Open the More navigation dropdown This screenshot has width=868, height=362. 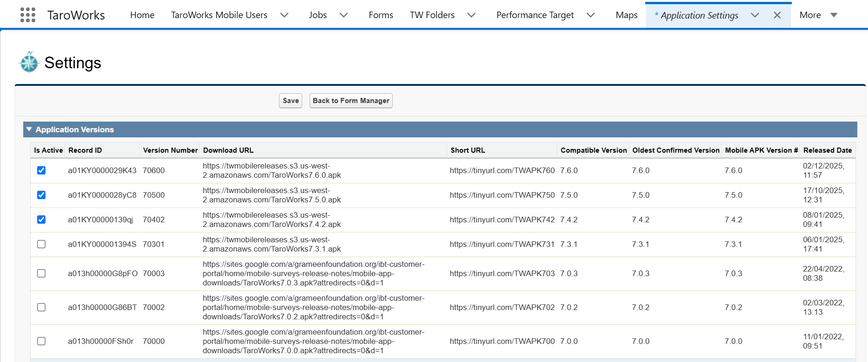point(818,15)
